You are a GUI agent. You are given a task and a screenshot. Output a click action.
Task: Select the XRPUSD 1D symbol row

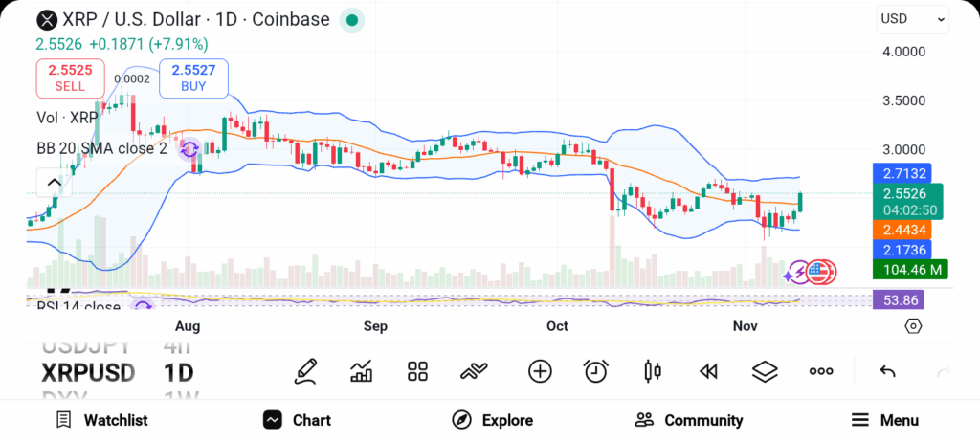[115, 372]
